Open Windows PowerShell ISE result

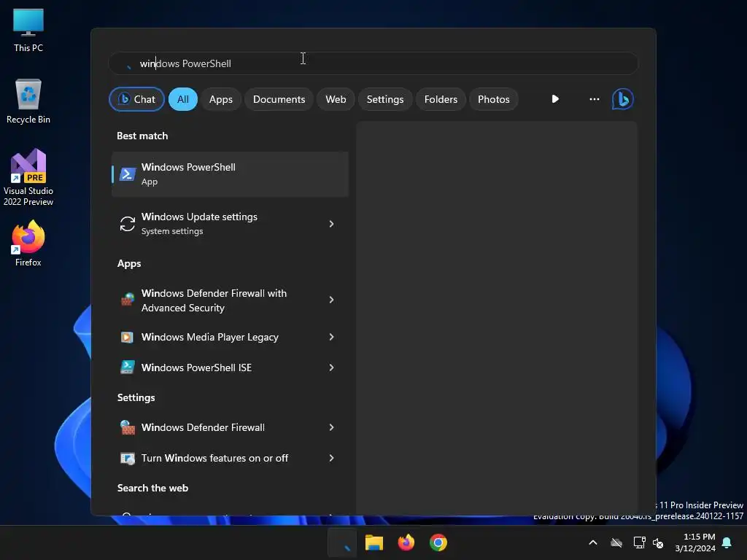(x=230, y=367)
